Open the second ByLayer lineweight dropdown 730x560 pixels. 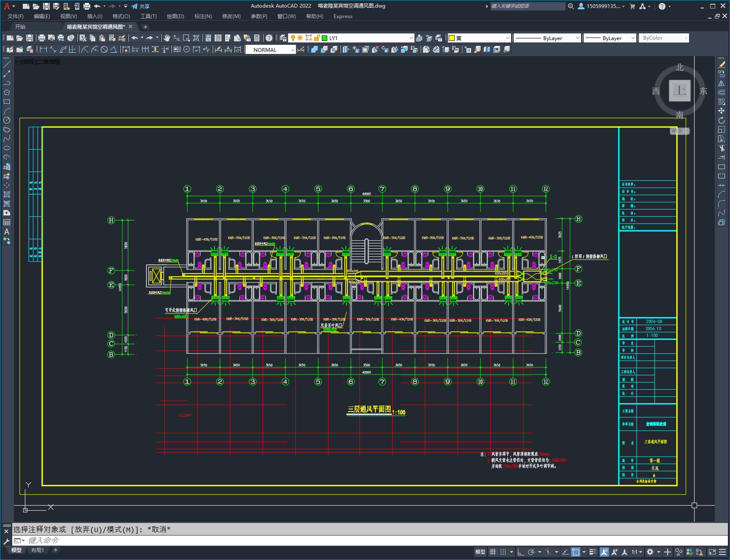point(633,38)
